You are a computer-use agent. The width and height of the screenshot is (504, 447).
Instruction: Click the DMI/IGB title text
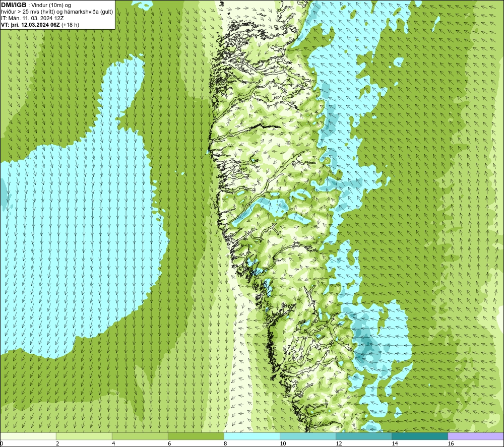(x=14, y=5)
